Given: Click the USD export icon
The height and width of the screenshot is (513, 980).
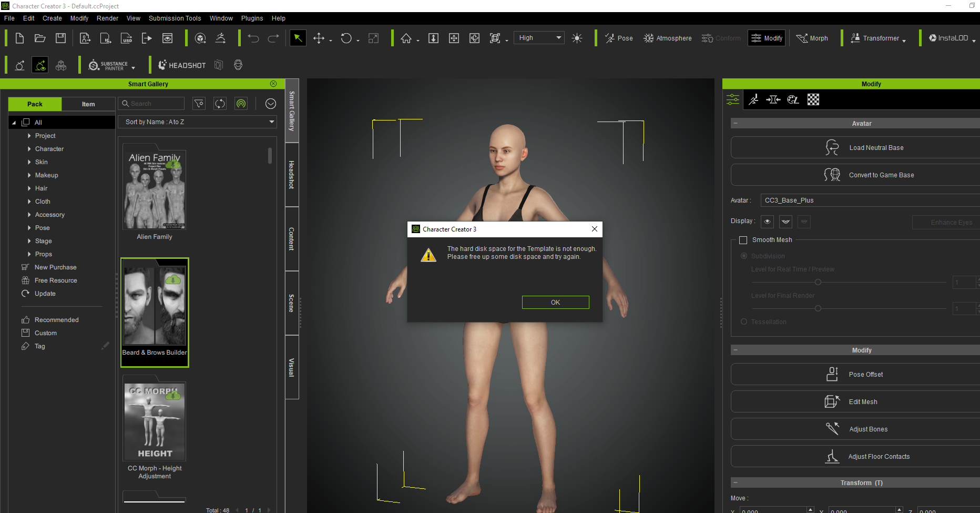Looking at the screenshot, I should pyautogui.click(x=127, y=38).
